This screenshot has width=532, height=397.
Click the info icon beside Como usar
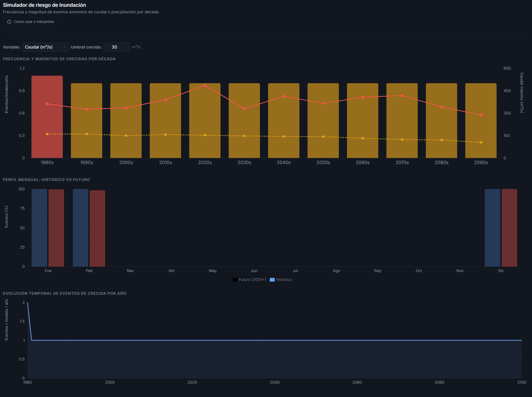(9, 22)
